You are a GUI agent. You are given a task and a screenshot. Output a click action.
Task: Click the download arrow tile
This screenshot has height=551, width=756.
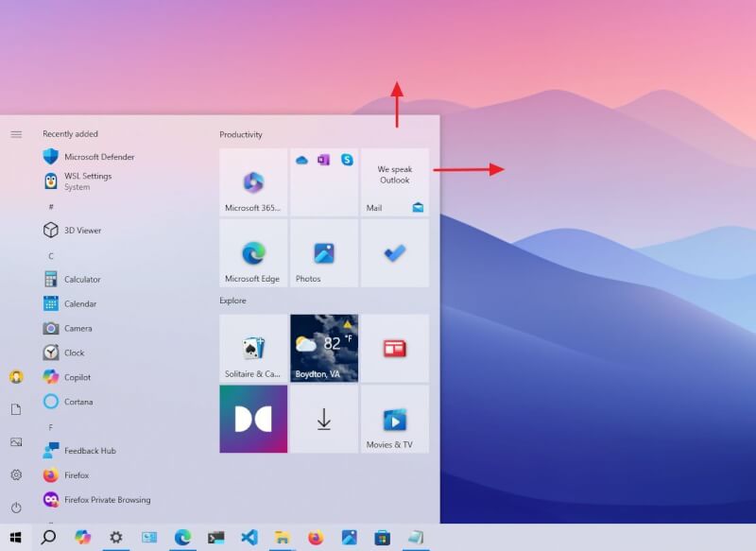[324, 419]
